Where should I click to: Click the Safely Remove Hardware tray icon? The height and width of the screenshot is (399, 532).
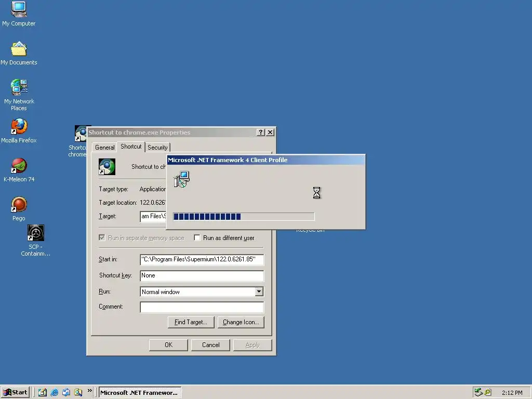pos(478,392)
